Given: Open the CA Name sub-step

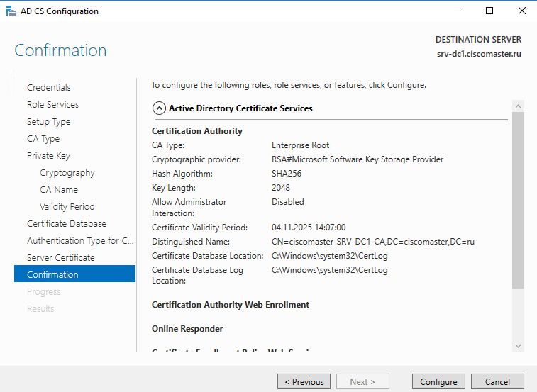Looking at the screenshot, I should point(59,190).
